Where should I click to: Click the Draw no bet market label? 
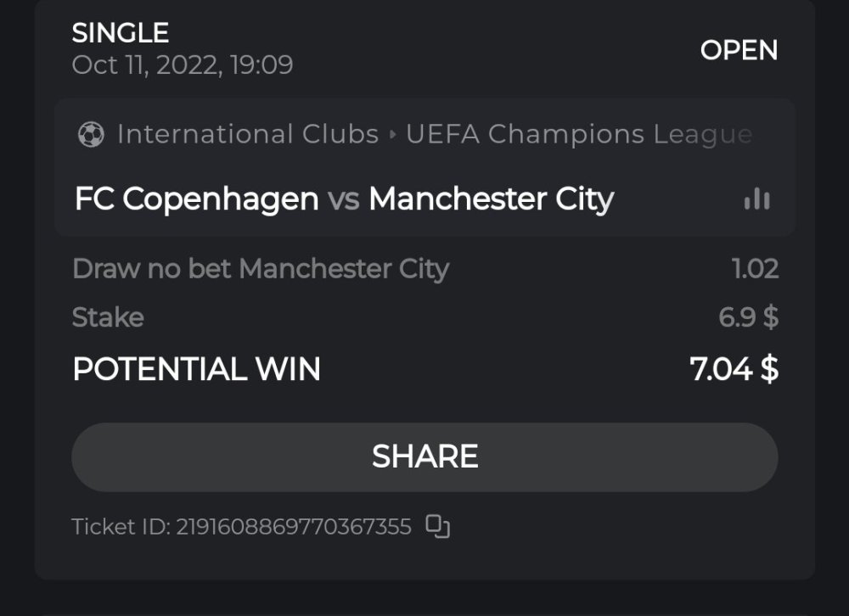260,269
